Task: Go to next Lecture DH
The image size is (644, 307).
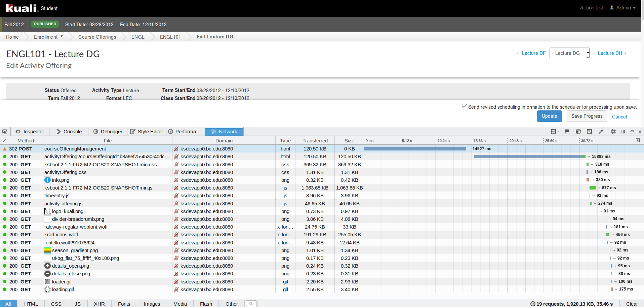Action: [612, 53]
